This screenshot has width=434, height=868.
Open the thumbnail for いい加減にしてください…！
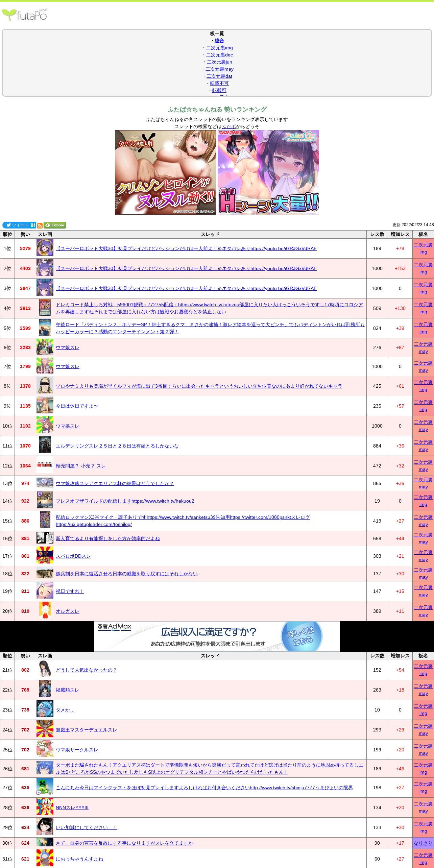pyautogui.click(x=45, y=827)
